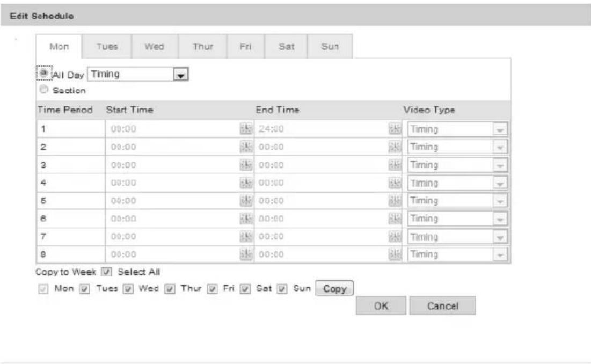Open time picker for period 5 end time
591x364 pixels.
coord(395,200)
